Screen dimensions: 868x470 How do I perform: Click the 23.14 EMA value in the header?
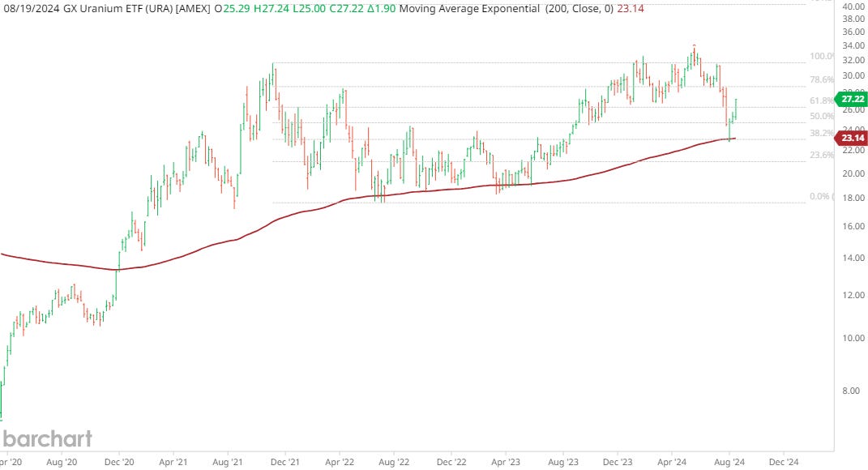pos(631,9)
